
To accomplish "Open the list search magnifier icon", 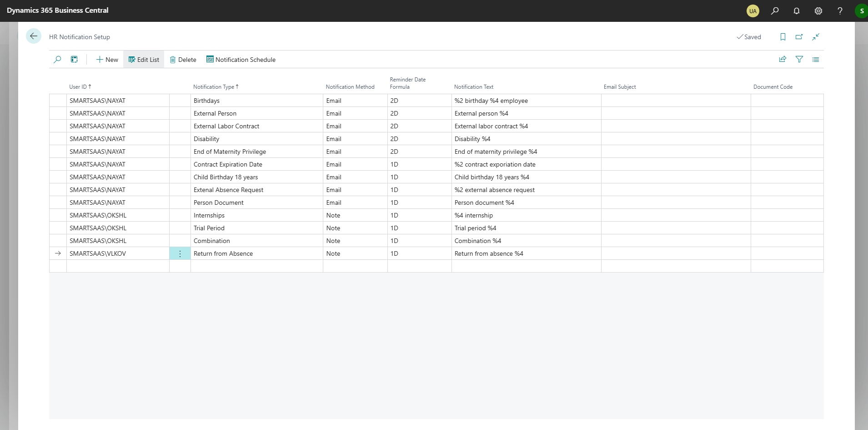I will [57, 60].
